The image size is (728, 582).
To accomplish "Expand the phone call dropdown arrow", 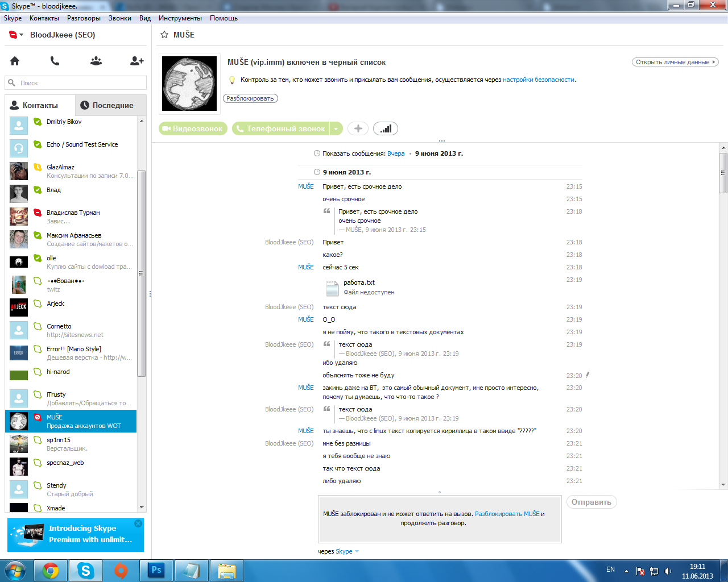I will click(x=336, y=128).
